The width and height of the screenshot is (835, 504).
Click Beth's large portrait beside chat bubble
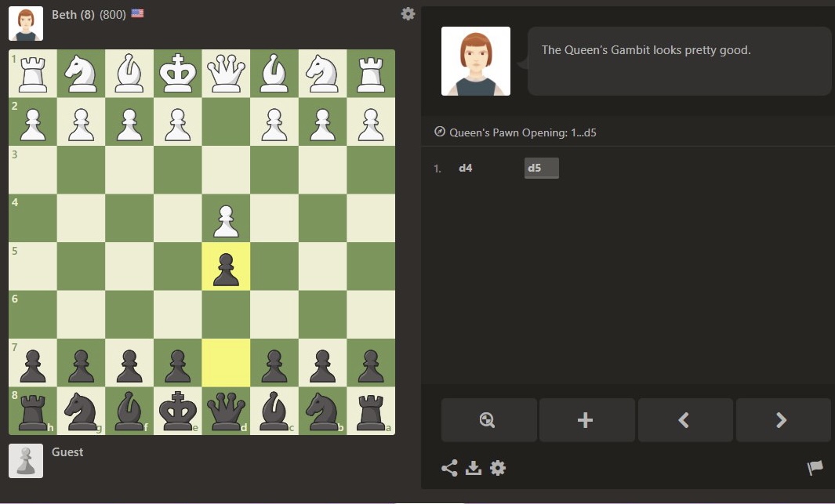pos(476,61)
